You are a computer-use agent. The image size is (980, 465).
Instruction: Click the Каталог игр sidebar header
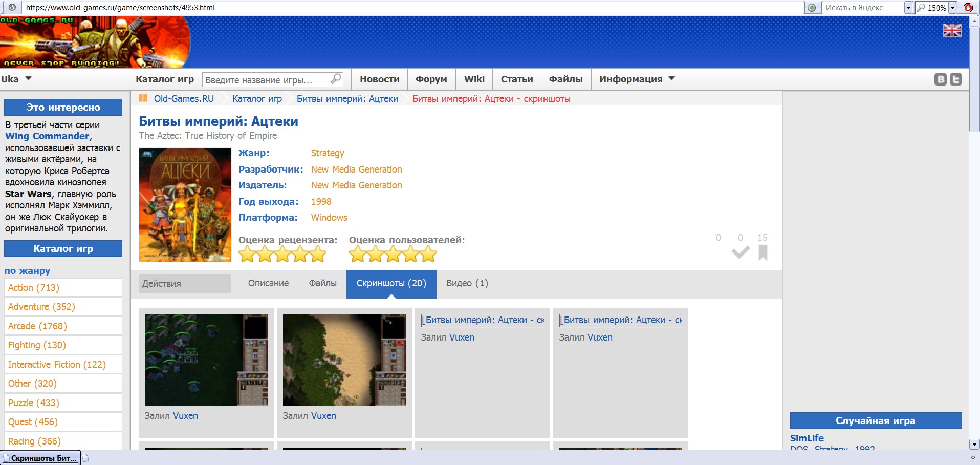63,249
